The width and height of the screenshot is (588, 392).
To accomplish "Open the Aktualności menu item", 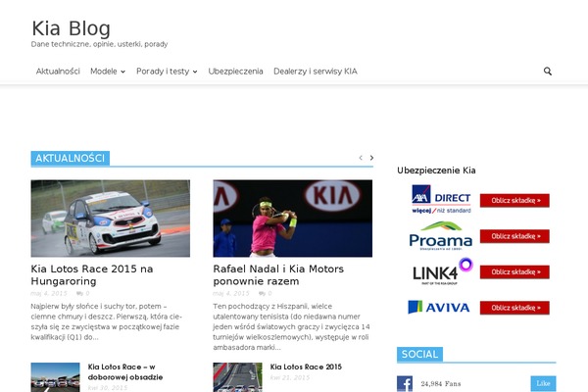I will [x=58, y=72].
